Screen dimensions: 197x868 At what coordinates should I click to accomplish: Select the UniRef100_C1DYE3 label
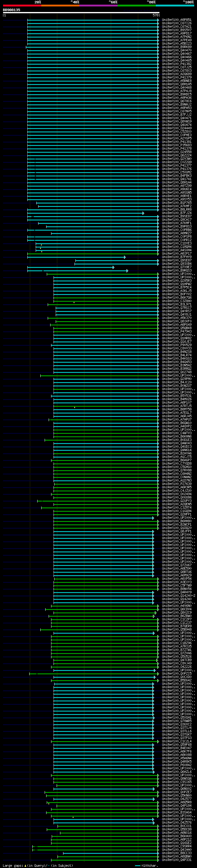176,243
